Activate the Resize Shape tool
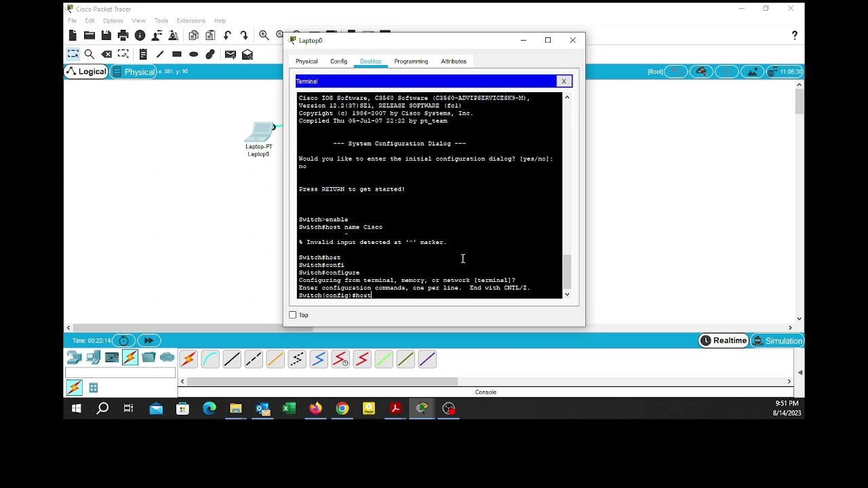This screenshot has height=488, width=868. (x=123, y=54)
